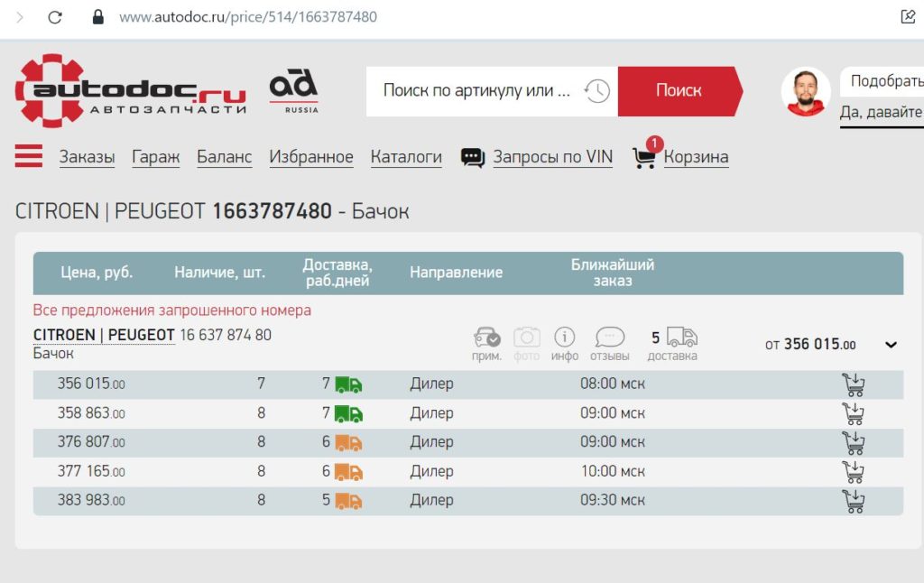The width and height of the screenshot is (924, 583).
Task: Click green truck in 356 015.00 row
Action: (349, 384)
